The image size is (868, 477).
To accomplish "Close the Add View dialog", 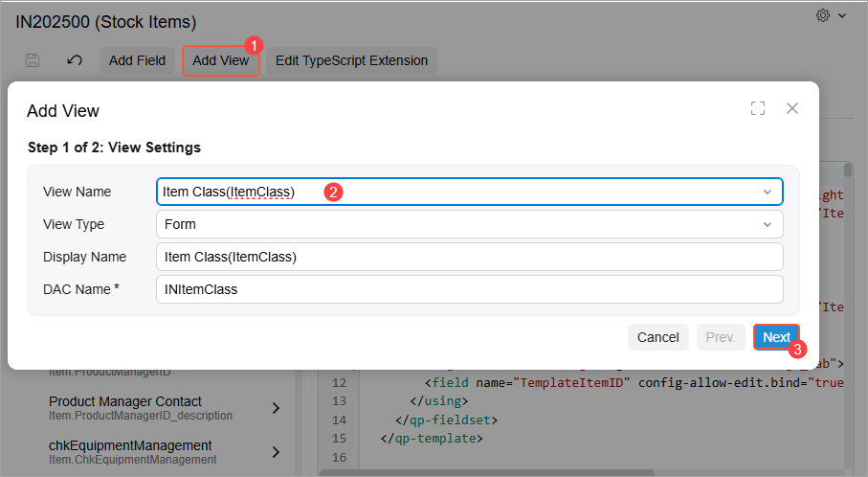I will (792, 108).
